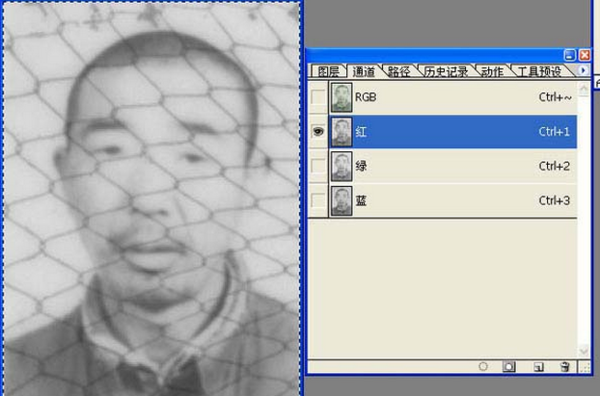Delete current channel trash icon
The width and height of the screenshot is (600, 396).
(564, 367)
